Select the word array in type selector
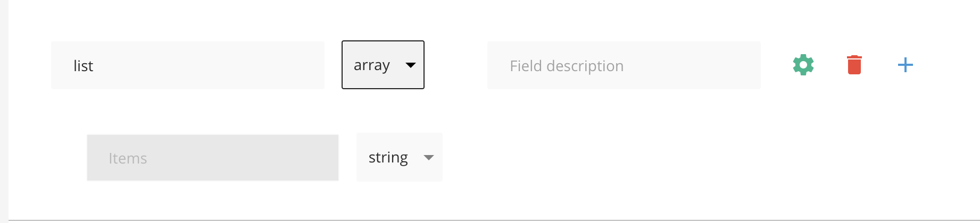The width and height of the screenshot is (980, 223). (372, 65)
